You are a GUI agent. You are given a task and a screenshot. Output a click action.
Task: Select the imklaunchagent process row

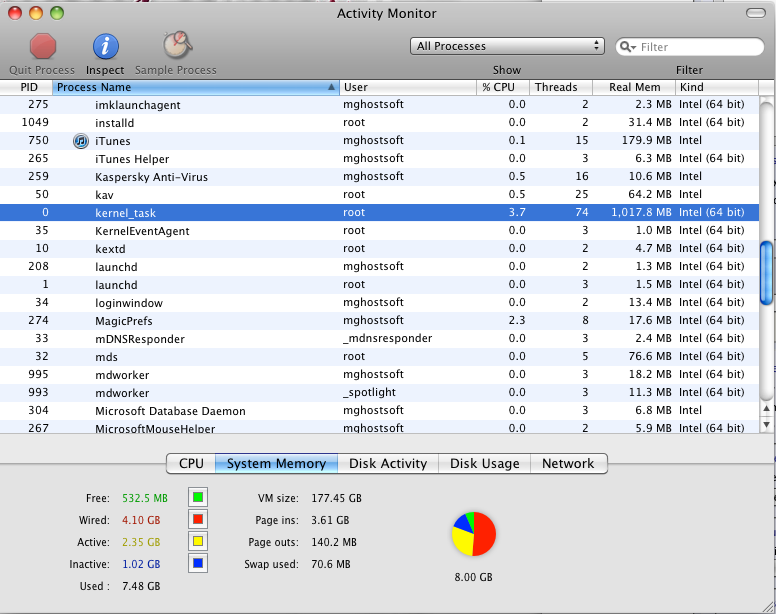coord(379,104)
